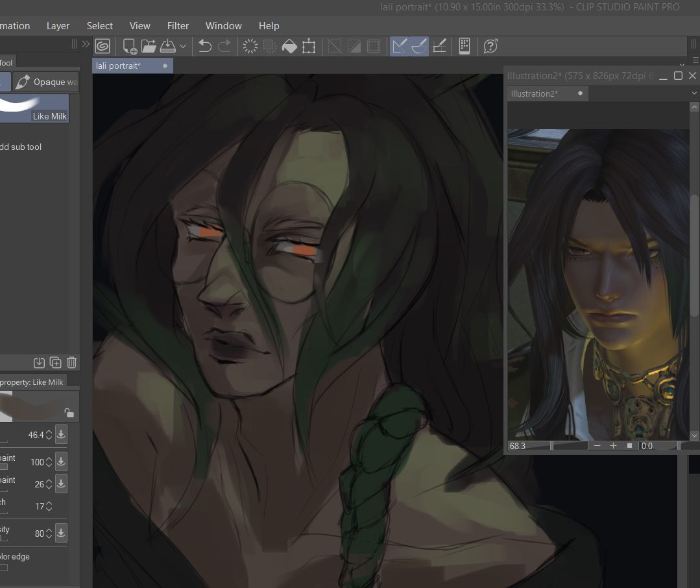Toggle Snap to Grid
The height and width of the screenshot is (588, 700).
pyautogui.click(x=439, y=46)
